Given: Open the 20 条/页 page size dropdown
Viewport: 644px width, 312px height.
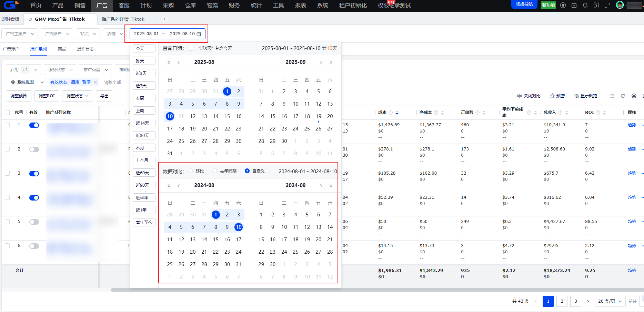Looking at the screenshot, I should [x=610, y=301].
